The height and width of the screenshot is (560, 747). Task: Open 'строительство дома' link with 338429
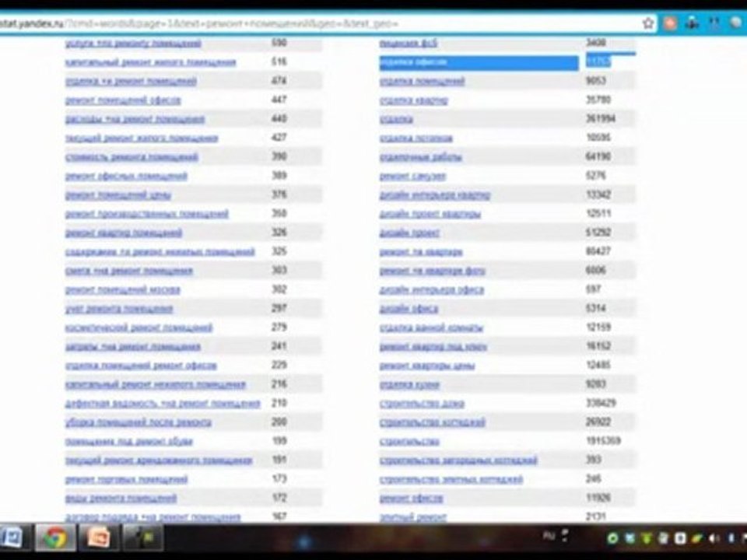point(422,404)
